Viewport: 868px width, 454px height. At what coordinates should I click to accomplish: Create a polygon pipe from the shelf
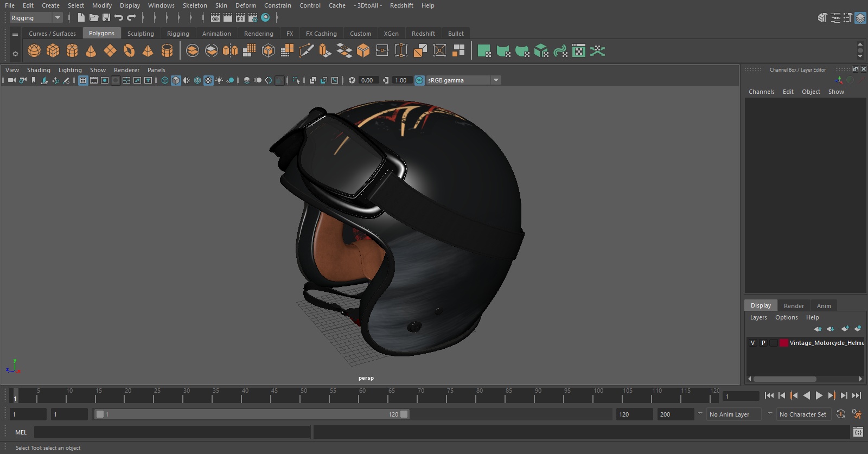(x=167, y=51)
